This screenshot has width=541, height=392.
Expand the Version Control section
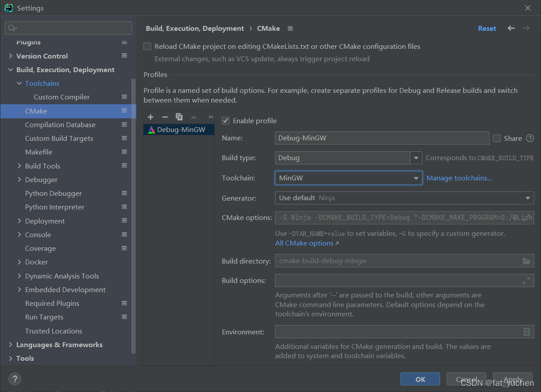(x=11, y=56)
